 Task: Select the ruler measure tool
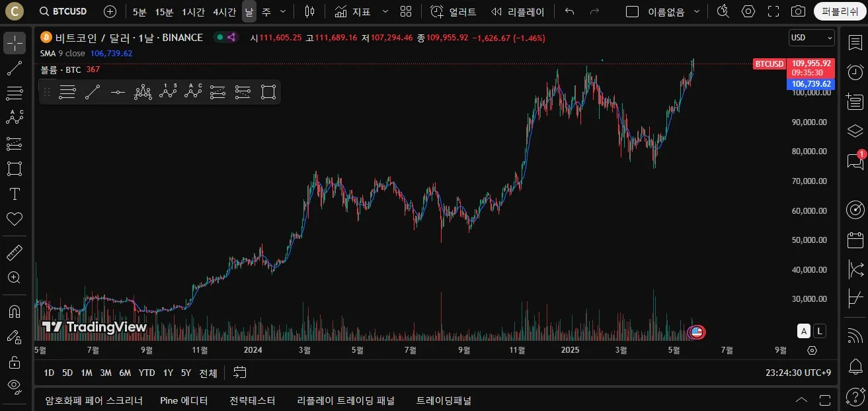(15, 252)
